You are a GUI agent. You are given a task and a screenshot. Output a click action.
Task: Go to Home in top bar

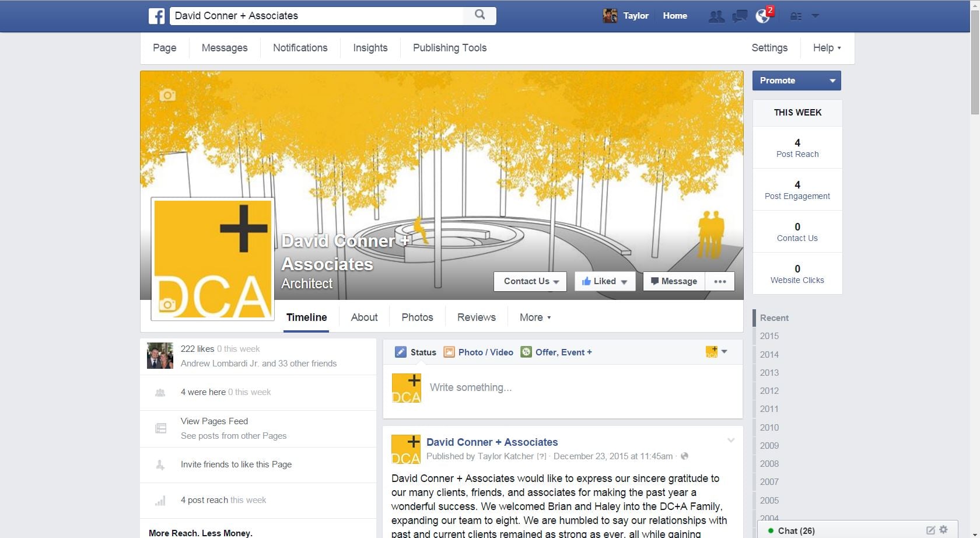pyautogui.click(x=675, y=16)
